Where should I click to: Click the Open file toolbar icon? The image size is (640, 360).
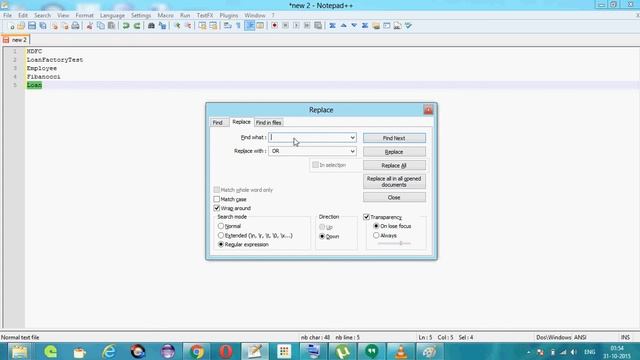pos(21,26)
